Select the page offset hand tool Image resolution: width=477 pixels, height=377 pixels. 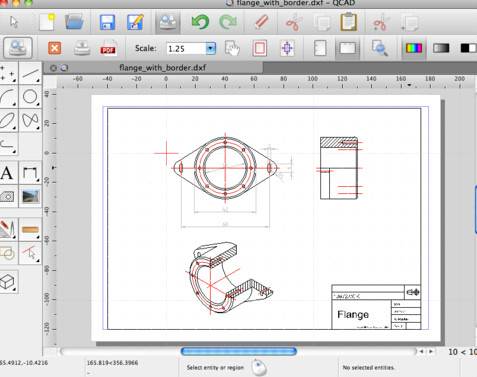(x=232, y=48)
